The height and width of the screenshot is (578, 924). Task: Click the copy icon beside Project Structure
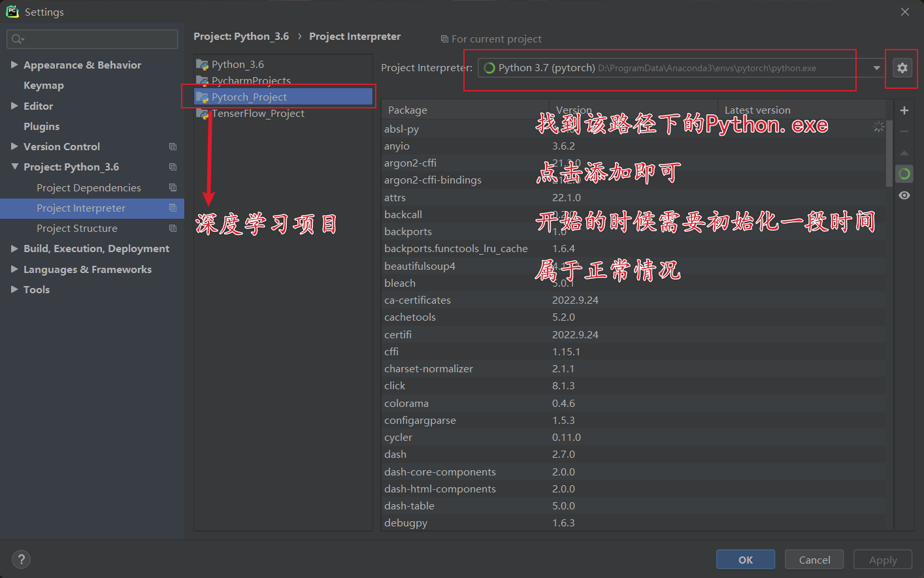(x=173, y=228)
